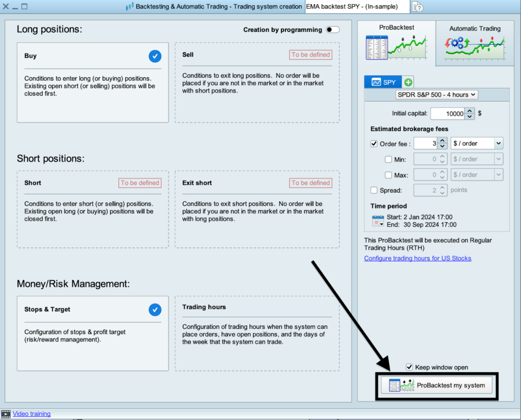
Task: Click the chart icon on the SPY tab
Action: pyautogui.click(x=375, y=81)
